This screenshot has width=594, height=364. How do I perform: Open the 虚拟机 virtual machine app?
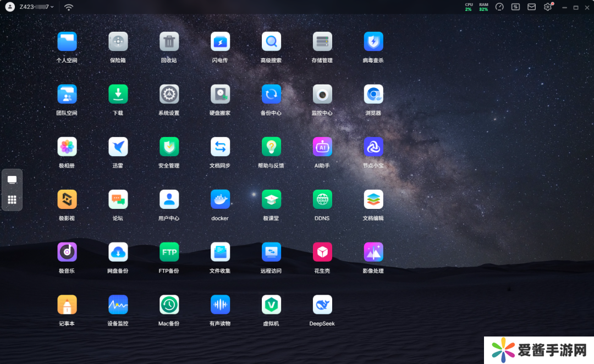(x=271, y=305)
